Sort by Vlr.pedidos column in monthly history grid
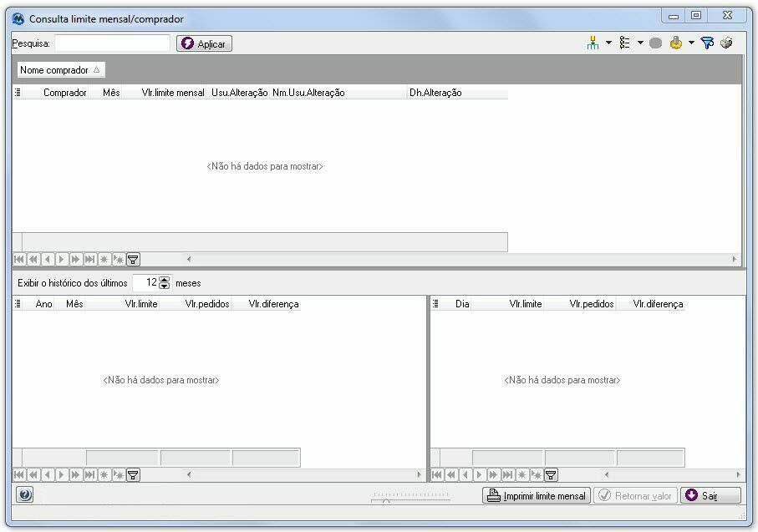The image size is (758, 532). point(196,304)
